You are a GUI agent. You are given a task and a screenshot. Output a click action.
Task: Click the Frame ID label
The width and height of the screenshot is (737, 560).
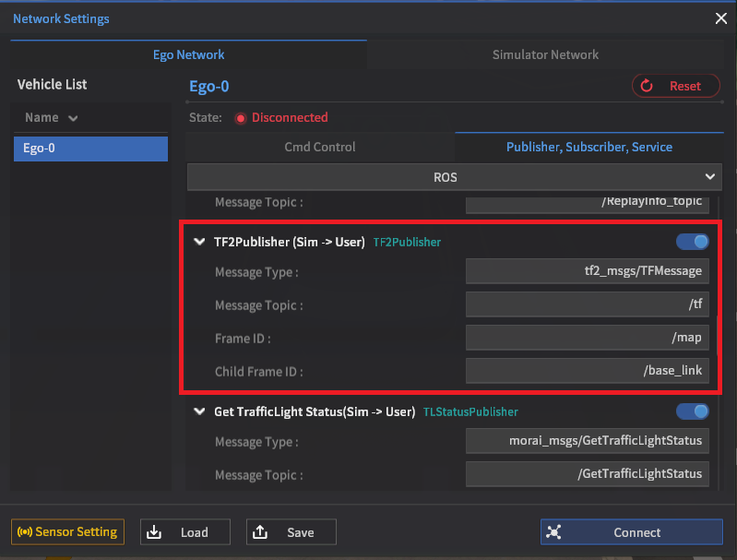pos(243,339)
